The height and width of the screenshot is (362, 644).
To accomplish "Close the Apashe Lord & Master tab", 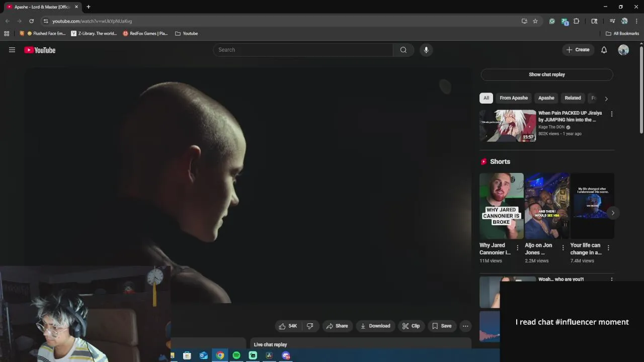I will pyautogui.click(x=76, y=7).
